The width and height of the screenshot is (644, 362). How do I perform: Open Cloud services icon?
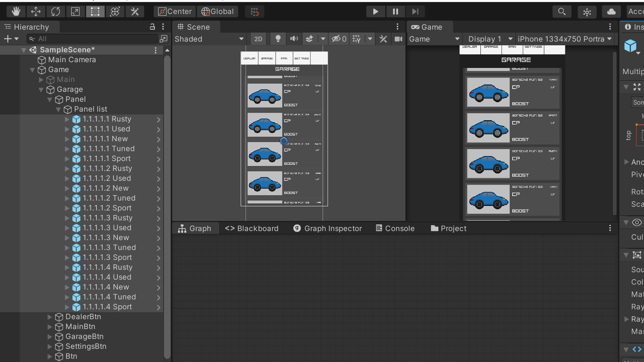click(611, 12)
